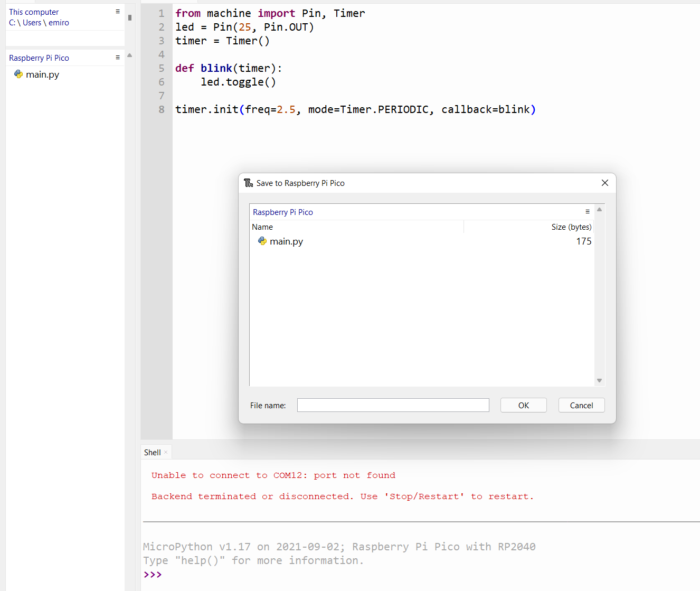Open the menu icon in the dialog's Raspberry Pi Pico header
The width and height of the screenshot is (700, 591).
[588, 212]
